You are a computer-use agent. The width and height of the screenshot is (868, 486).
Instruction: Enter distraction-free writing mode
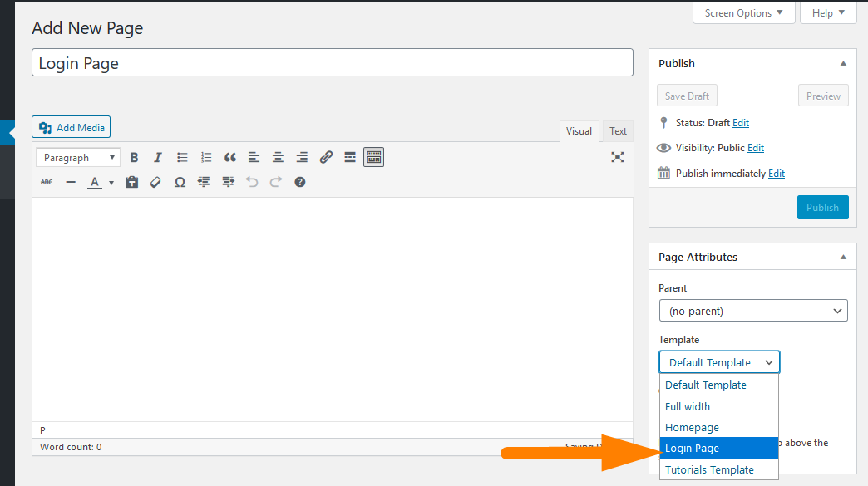tap(617, 157)
